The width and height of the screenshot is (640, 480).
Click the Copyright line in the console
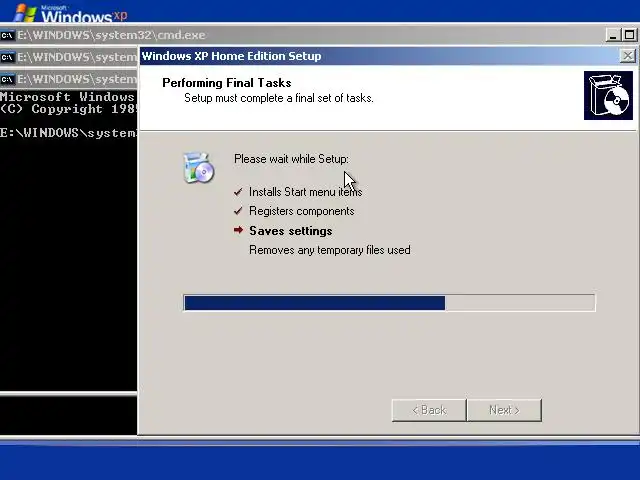click(69, 109)
